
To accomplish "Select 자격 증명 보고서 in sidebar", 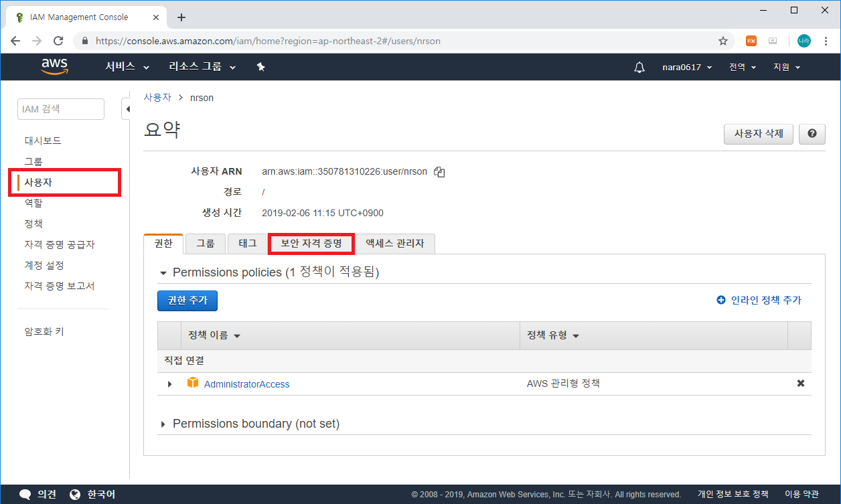I will coord(60,286).
